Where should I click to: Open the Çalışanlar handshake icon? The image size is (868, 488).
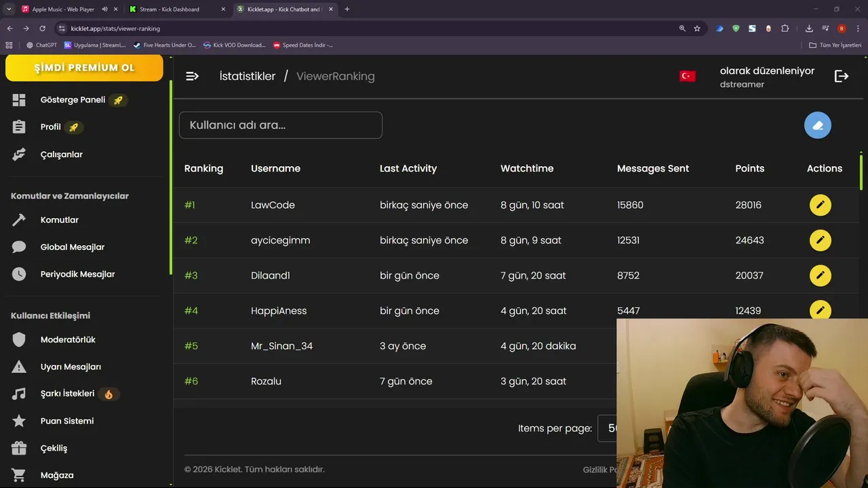click(x=19, y=155)
